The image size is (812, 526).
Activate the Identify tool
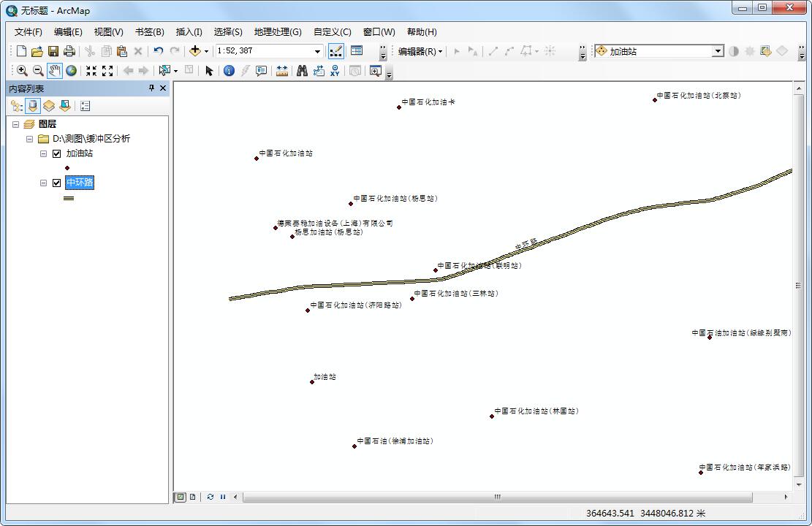pyautogui.click(x=229, y=70)
